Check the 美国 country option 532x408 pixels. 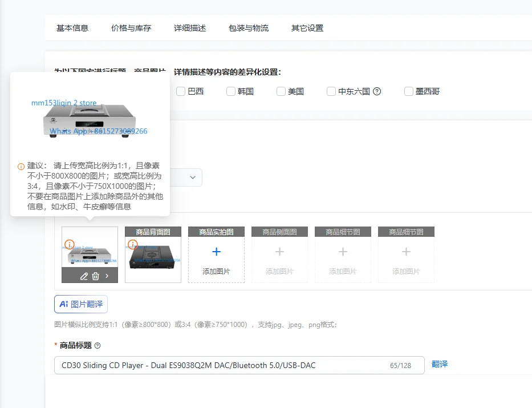point(281,91)
